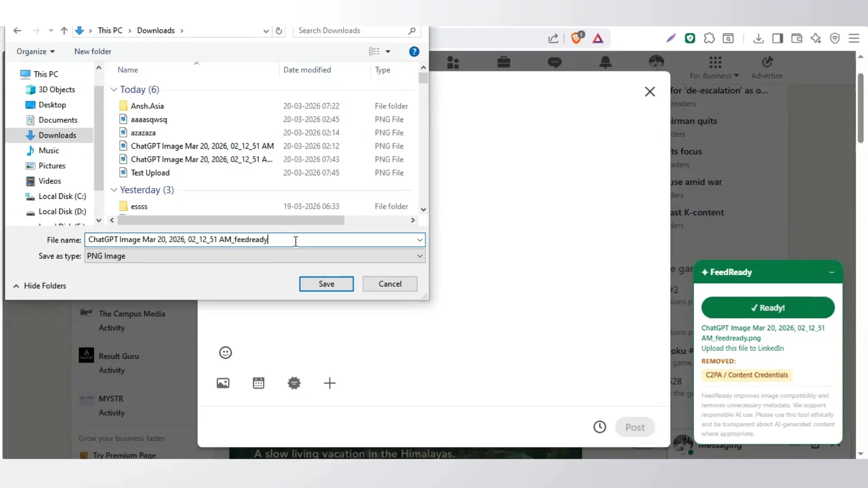Screen dimensions: 868x488
Task: Open the Leo AI sparkle icon
Action: (816, 38)
